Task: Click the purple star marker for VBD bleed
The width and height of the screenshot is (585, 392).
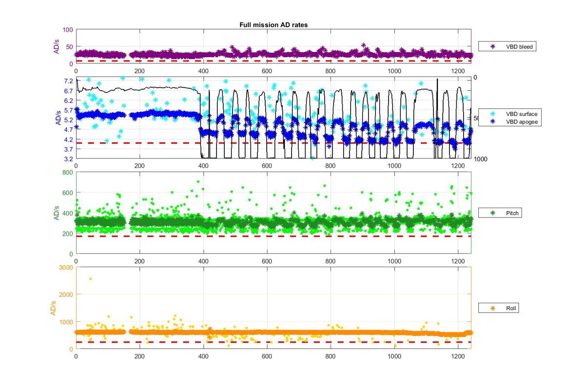Action: point(492,47)
